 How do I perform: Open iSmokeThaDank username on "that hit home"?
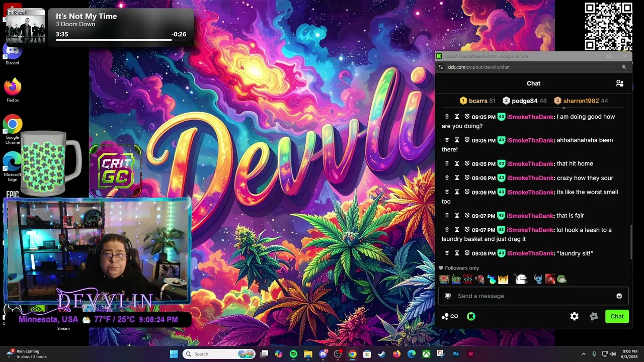pos(530,163)
